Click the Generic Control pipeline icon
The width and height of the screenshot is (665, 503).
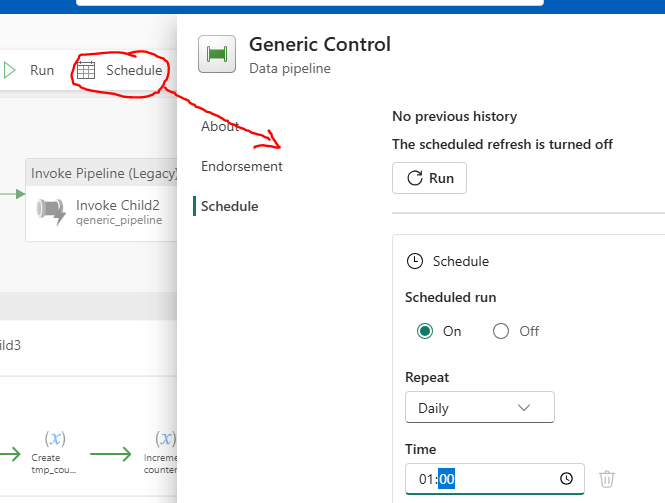coord(217,54)
